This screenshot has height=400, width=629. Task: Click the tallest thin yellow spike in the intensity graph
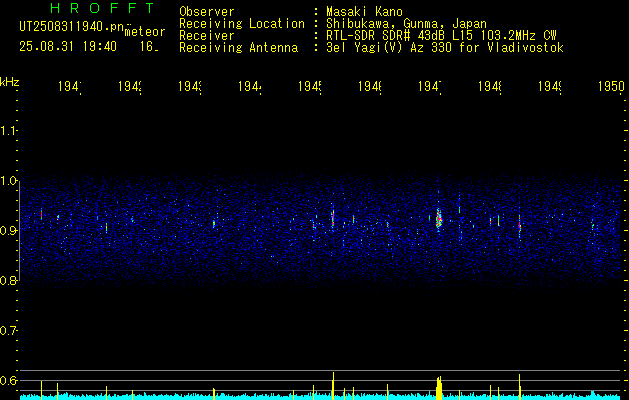coord(333,386)
